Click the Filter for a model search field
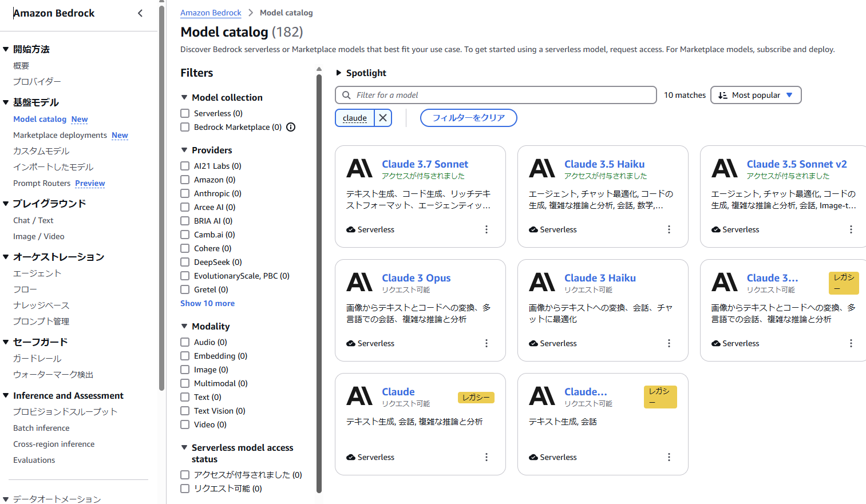 496,95
